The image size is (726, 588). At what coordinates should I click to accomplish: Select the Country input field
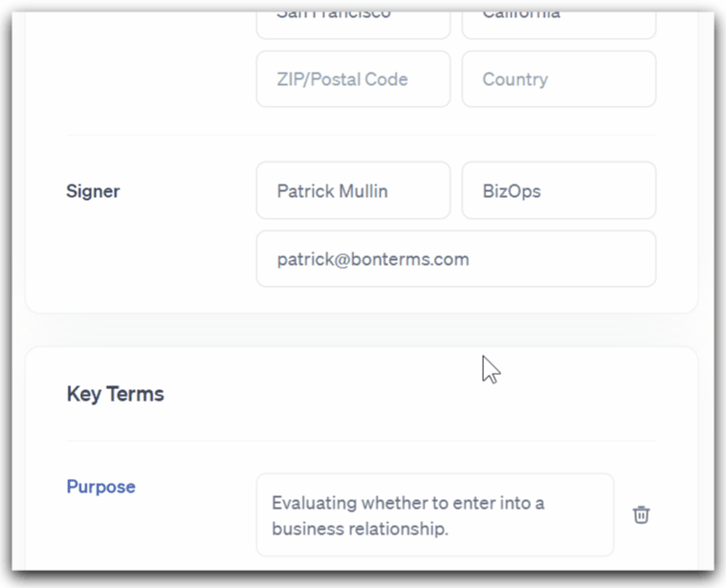[x=559, y=79]
